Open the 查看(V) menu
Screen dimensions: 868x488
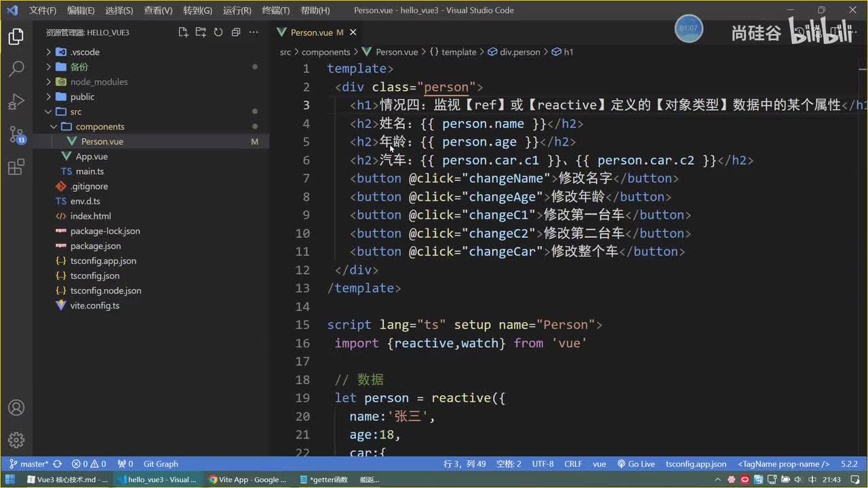pos(158,11)
